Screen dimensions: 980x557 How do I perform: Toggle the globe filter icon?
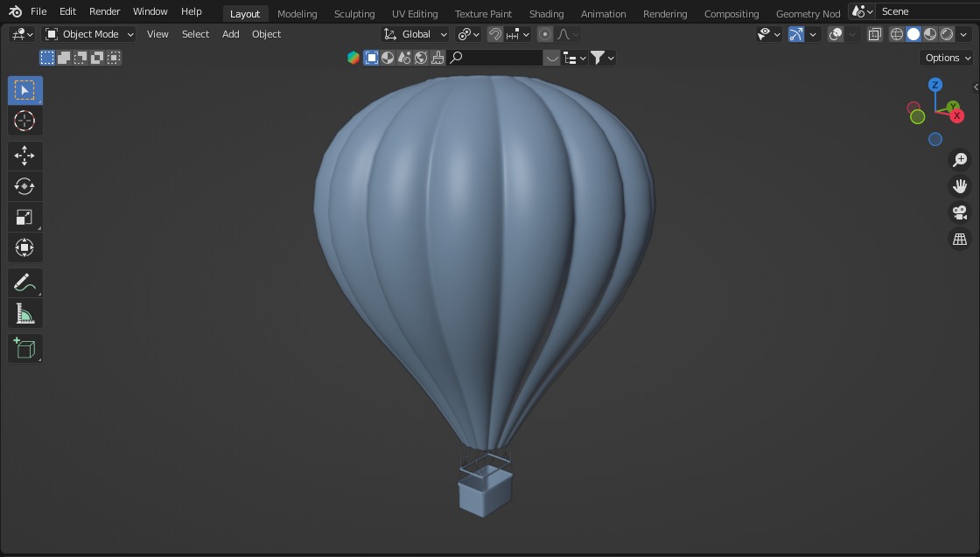pyautogui.click(x=421, y=58)
